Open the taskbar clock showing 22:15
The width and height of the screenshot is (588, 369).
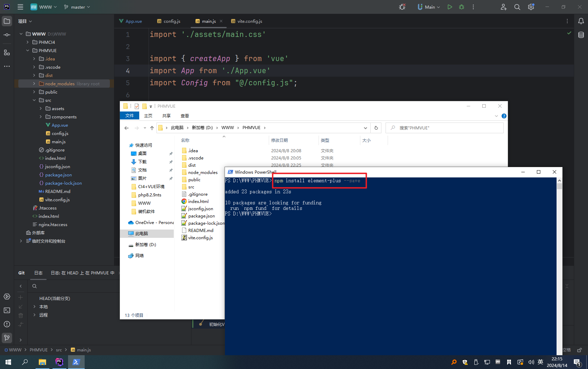pos(557,362)
